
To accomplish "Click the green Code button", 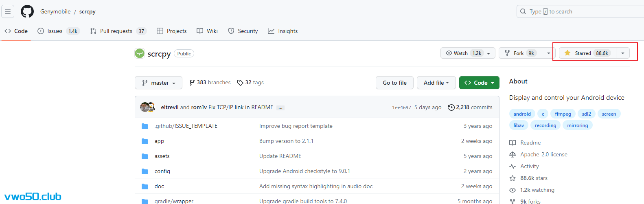I will tap(479, 83).
